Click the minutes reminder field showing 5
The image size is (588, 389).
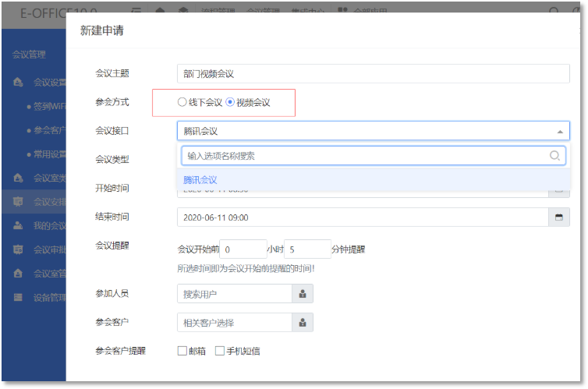click(307, 249)
